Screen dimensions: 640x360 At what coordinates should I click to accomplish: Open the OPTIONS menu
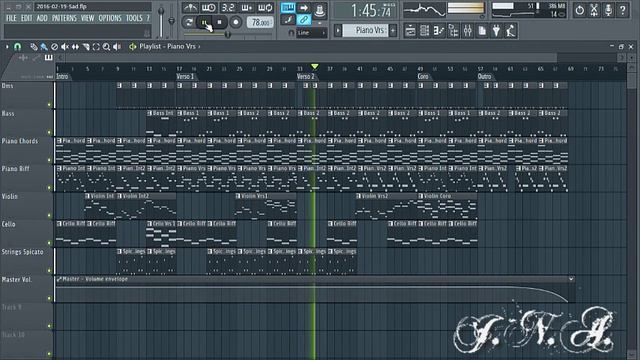coord(110,18)
